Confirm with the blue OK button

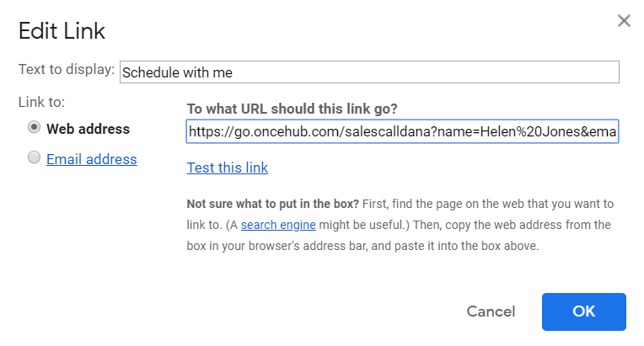click(583, 311)
